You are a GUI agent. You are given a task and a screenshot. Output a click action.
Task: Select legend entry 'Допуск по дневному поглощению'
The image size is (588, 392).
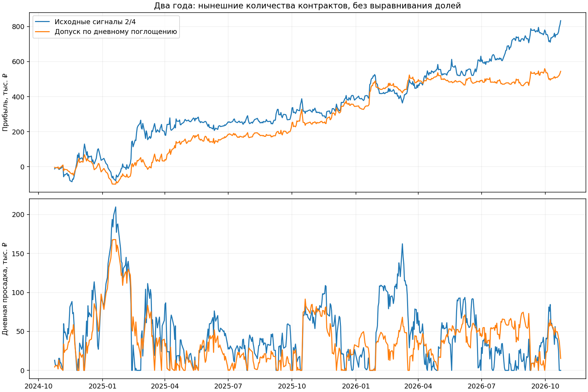116,32
